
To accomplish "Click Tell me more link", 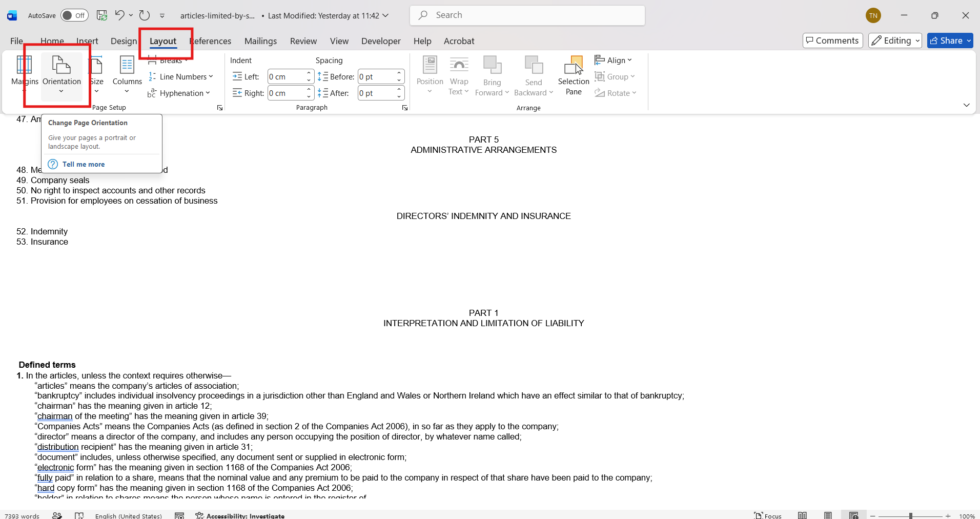I will pyautogui.click(x=84, y=164).
